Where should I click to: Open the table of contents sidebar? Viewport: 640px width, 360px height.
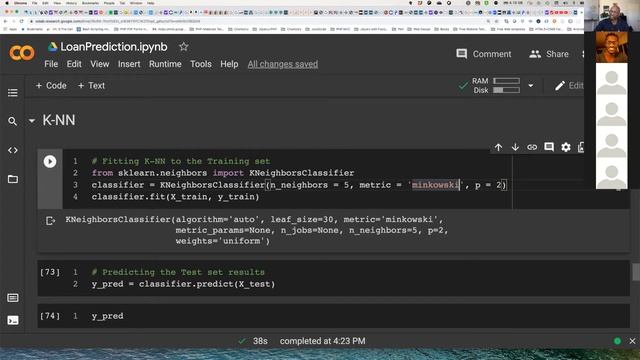pyautogui.click(x=13, y=93)
